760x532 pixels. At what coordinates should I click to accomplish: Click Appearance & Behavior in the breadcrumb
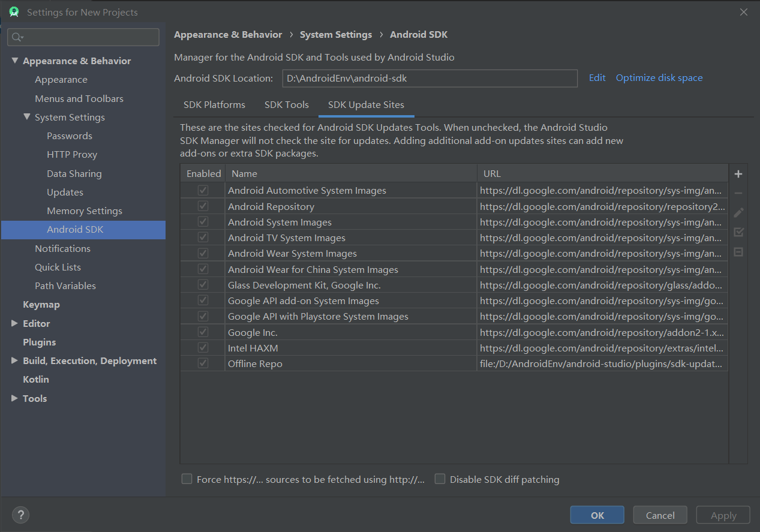tap(228, 35)
